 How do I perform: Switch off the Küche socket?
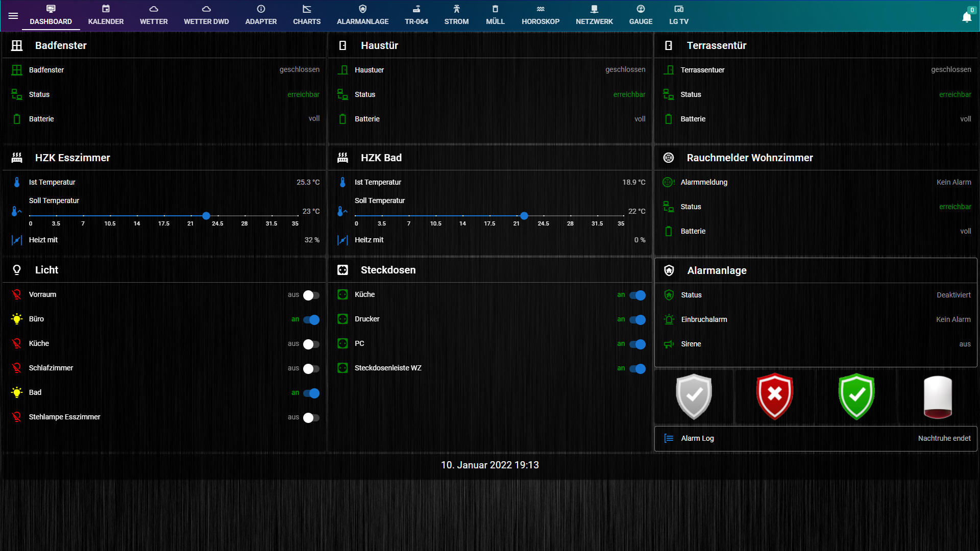(x=637, y=295)
